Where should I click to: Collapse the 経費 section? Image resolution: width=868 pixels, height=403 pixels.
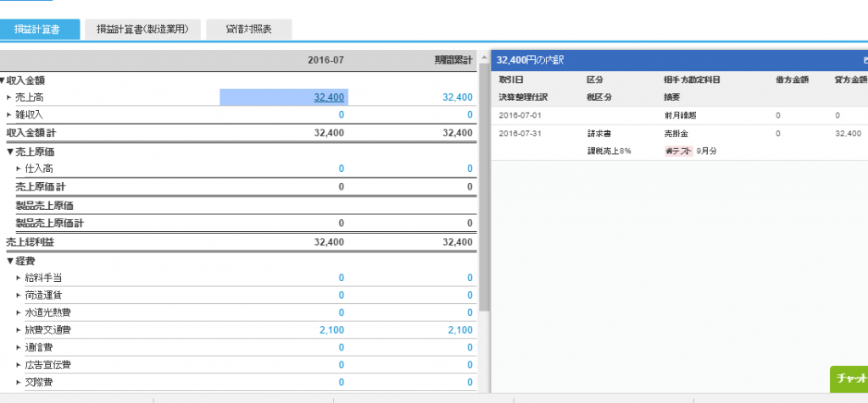click(x=9, y=260)
